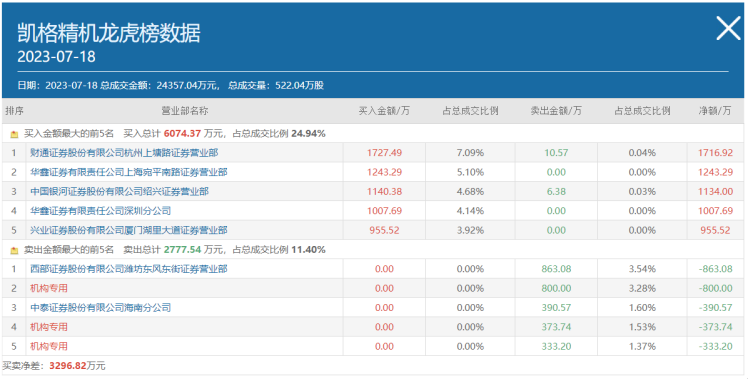Image resolution: width=748 pixels, height=380 pixels.
Task: Click the 营业部名称 column header
Action: click(185, 111)
